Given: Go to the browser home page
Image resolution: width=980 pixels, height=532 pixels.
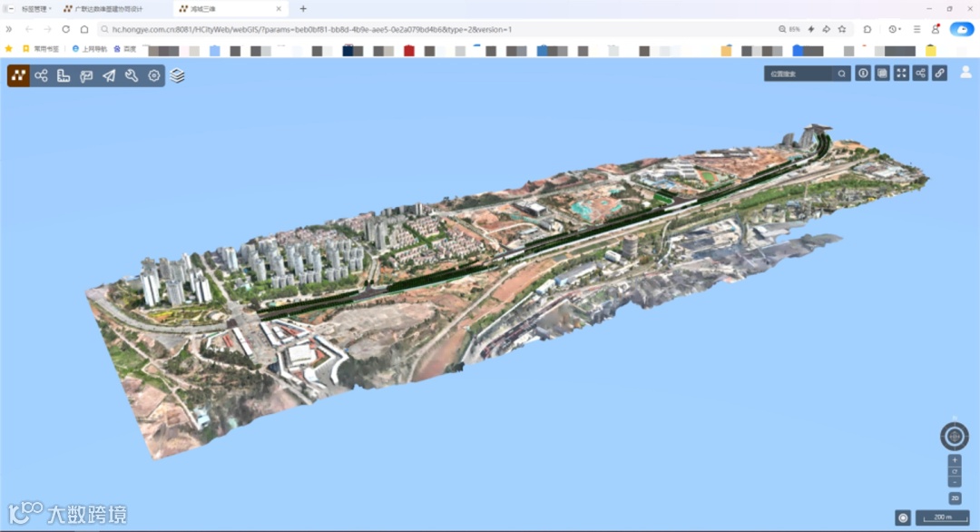Looking at the screenshot, I should coord(84,29).
